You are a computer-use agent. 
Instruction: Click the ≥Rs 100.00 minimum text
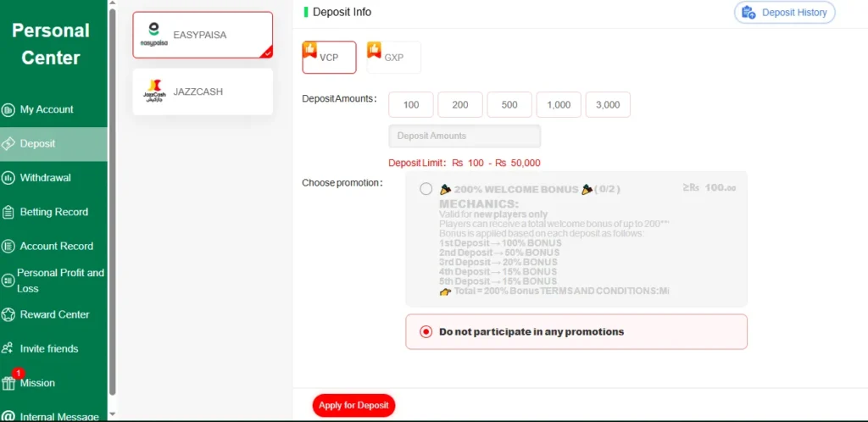click(709, 188)
